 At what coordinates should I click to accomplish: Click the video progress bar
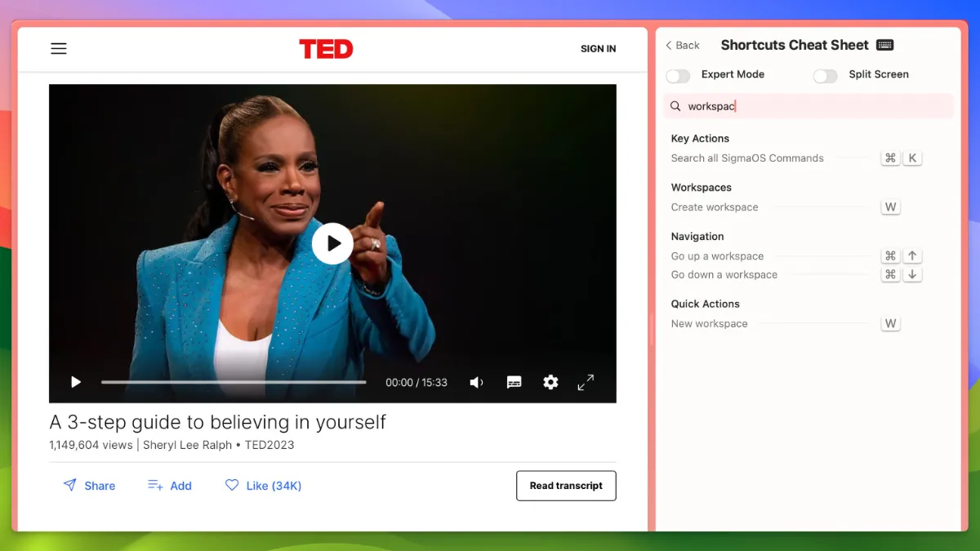(x=234, y=382)
